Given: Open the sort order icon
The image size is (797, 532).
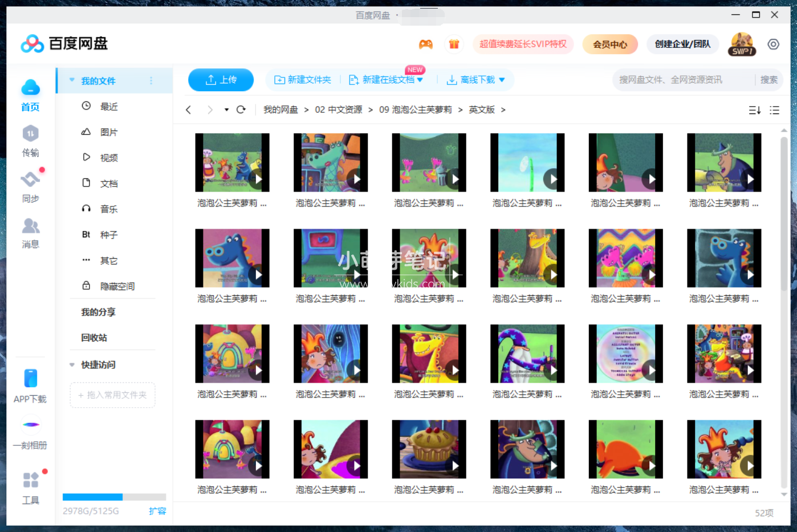Looking at the screenshot, I should tap(754, 109).
